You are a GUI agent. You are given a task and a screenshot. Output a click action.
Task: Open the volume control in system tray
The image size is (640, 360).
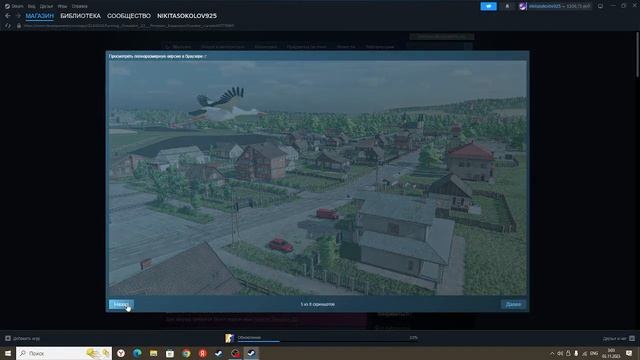[560, 353]
